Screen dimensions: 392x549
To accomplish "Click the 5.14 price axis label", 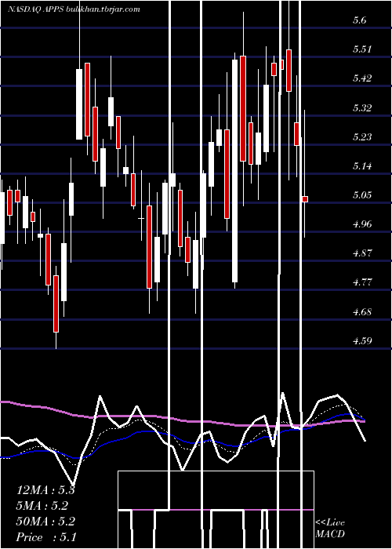I will pos(362,166).
